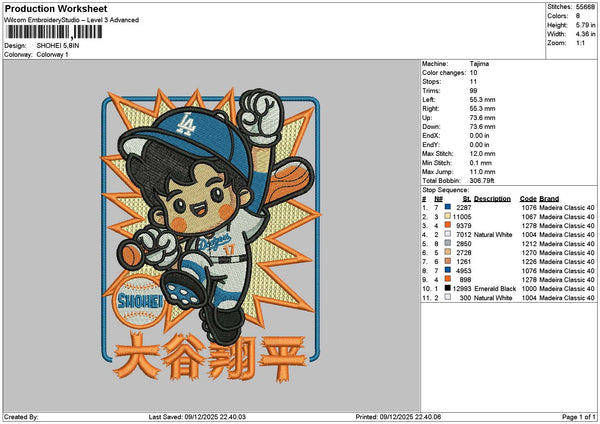The height and width of the screenshot is (424, 600).
Task: Click the orange swatch in stop row 3
Action: click(x=447, y=225)
